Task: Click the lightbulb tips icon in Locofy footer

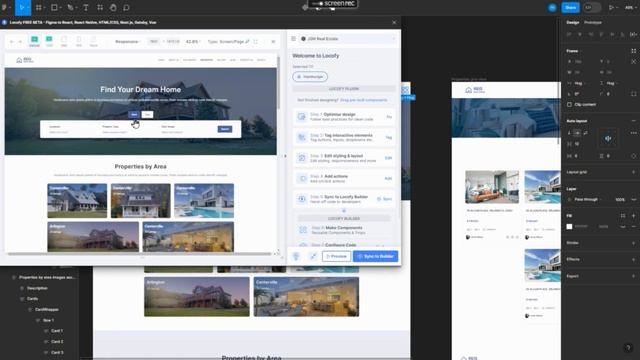Action: click(x=296, y=256)
